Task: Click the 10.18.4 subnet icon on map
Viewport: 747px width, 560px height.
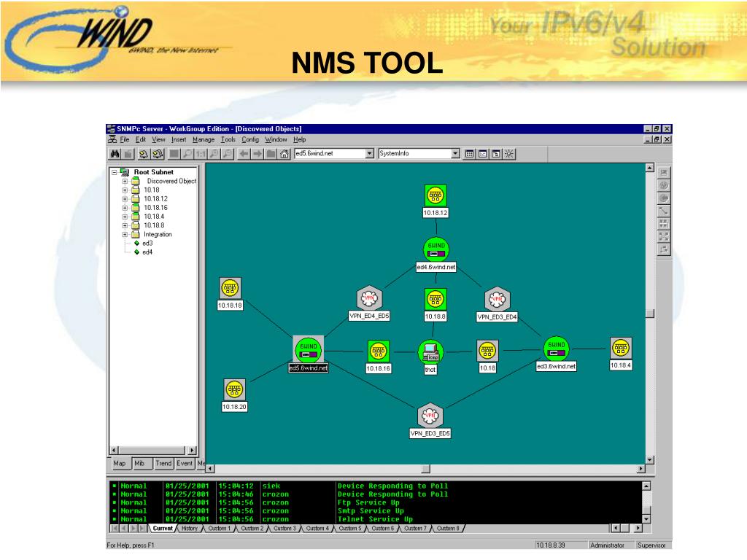Action: coord(621,348)
